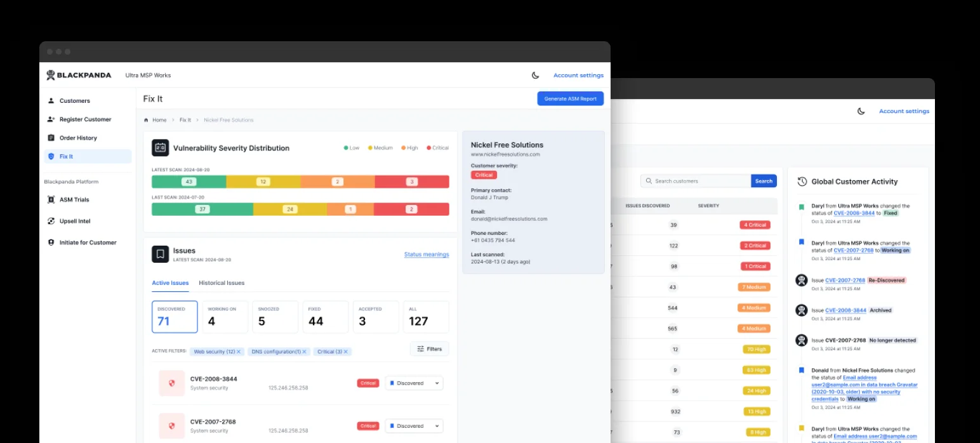The image size is (980, 443).
Task: Click the Home breadcrumb house icon
Action: pos(146,120)
